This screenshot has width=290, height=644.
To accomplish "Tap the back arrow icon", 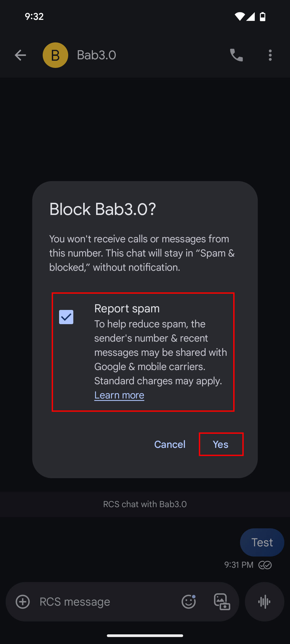I will coord(20,55).
